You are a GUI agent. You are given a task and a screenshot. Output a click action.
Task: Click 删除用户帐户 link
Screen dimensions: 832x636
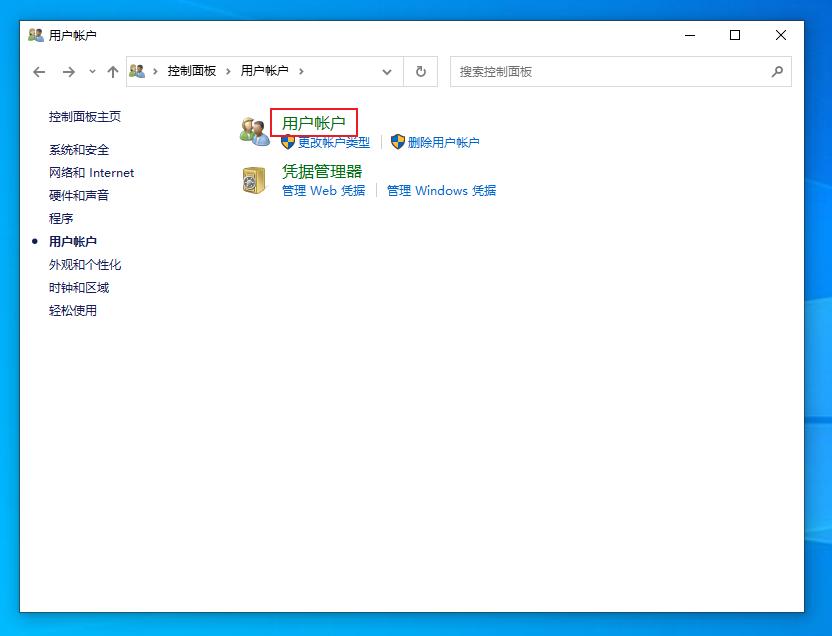tap(444, 142)
